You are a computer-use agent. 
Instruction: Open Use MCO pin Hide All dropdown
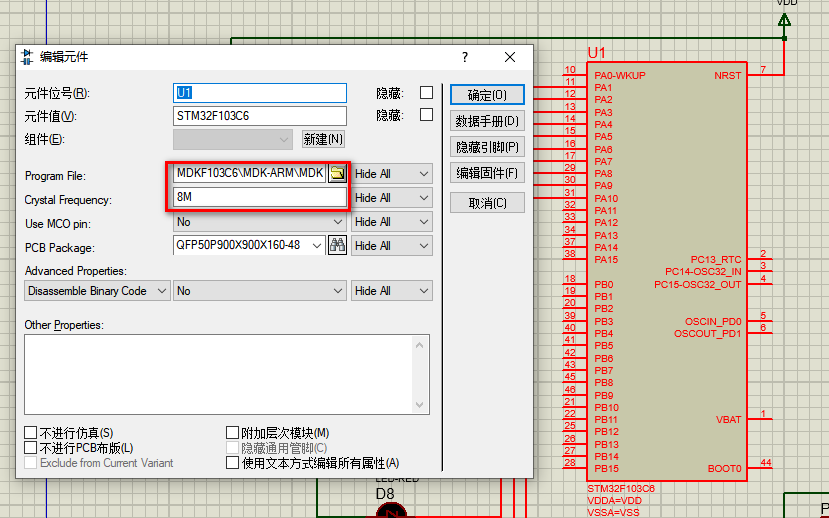point(392,222)
